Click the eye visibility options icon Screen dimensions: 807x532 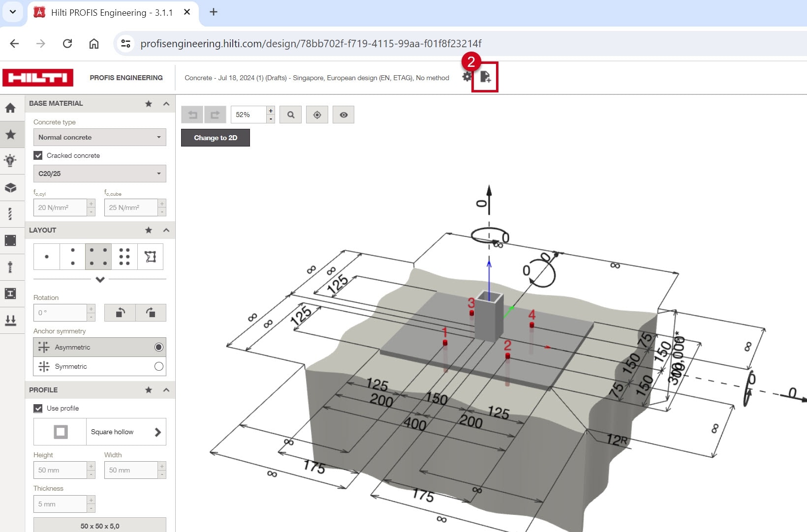[343, 115]
